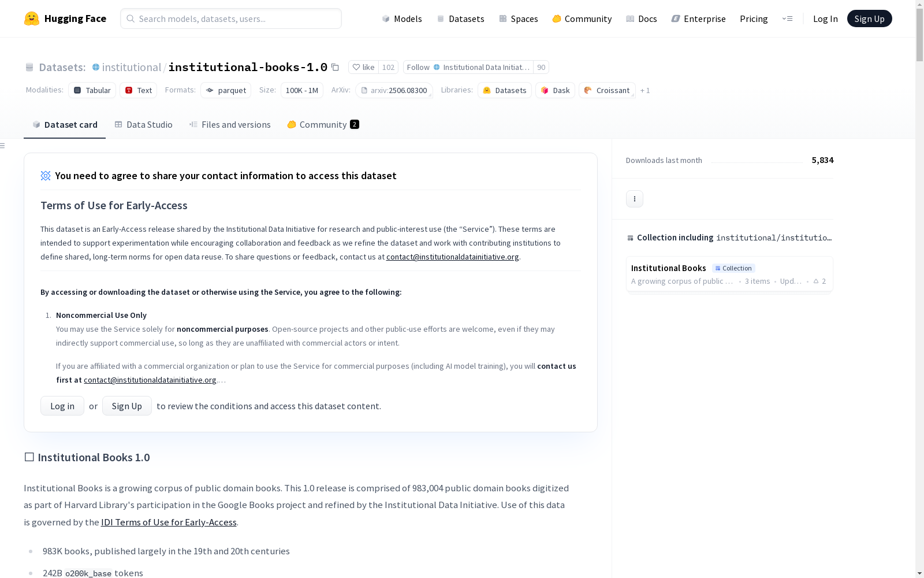Show the +1 more libraries
Image resolution: width=924 pixels, height=578 pixels.
645,90
